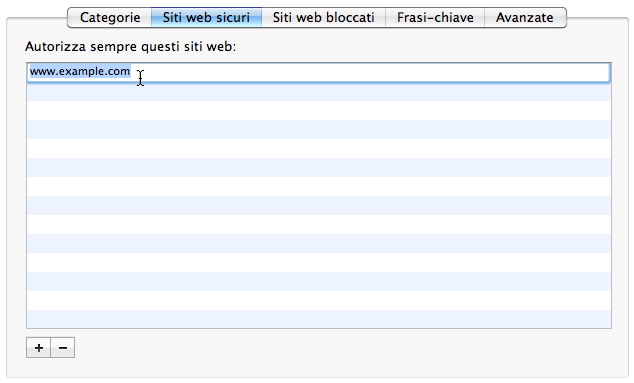Select the first empty row below www.example.com
The image size is (634, 383).
319,91
